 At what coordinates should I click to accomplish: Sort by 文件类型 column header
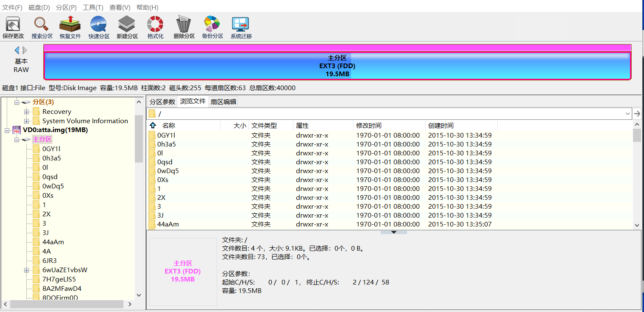point(270,125)
